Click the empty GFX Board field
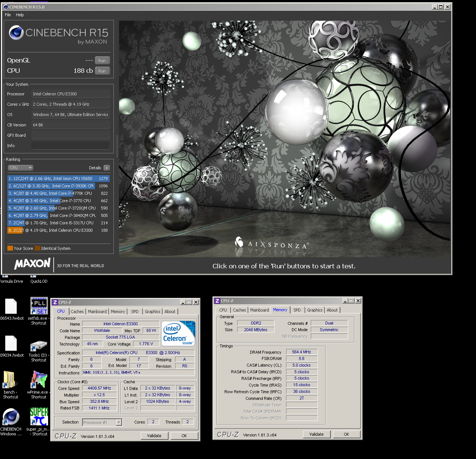 70,135
